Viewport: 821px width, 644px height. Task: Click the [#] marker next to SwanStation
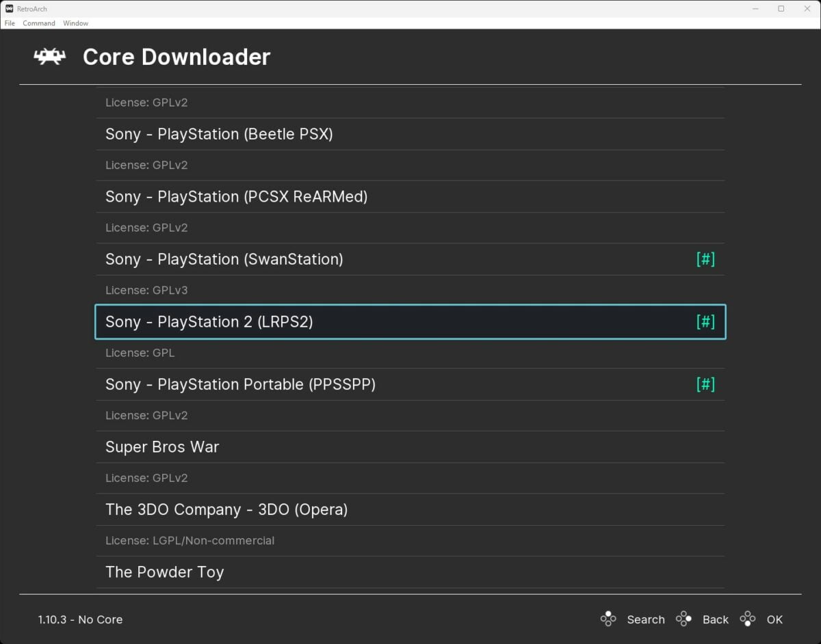point(705,259)
